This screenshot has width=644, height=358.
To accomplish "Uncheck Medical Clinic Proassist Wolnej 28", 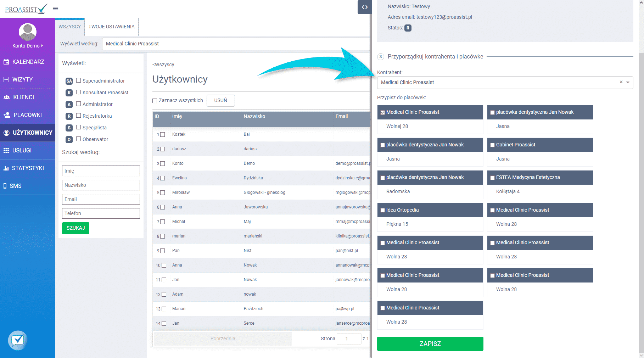I will [x=383, y=112].
